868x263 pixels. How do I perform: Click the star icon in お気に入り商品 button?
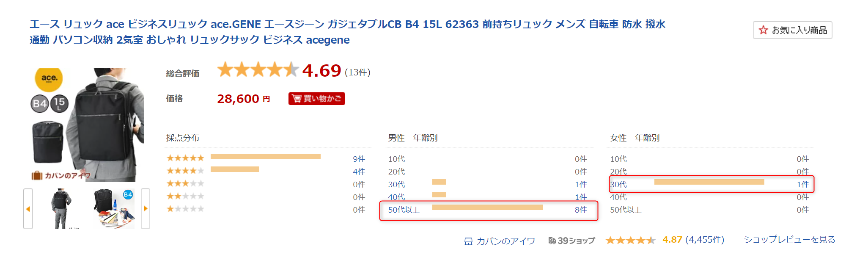[763, 30]
